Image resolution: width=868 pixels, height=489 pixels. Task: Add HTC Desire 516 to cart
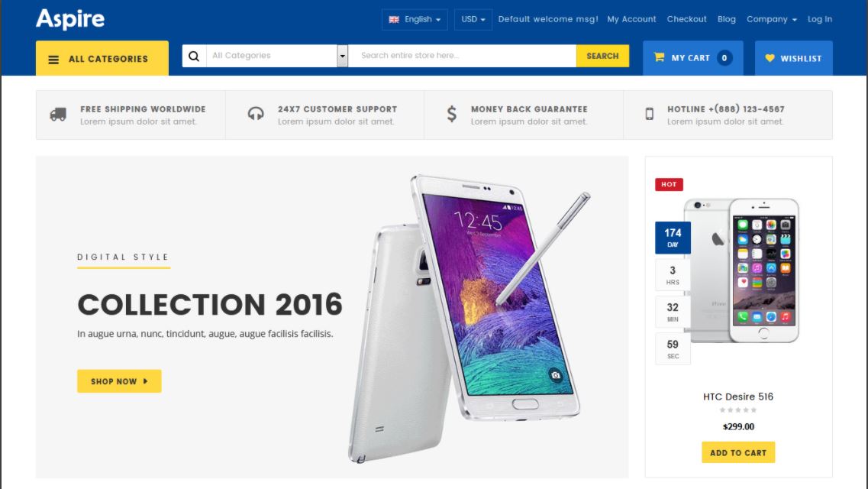pos(738,452)
